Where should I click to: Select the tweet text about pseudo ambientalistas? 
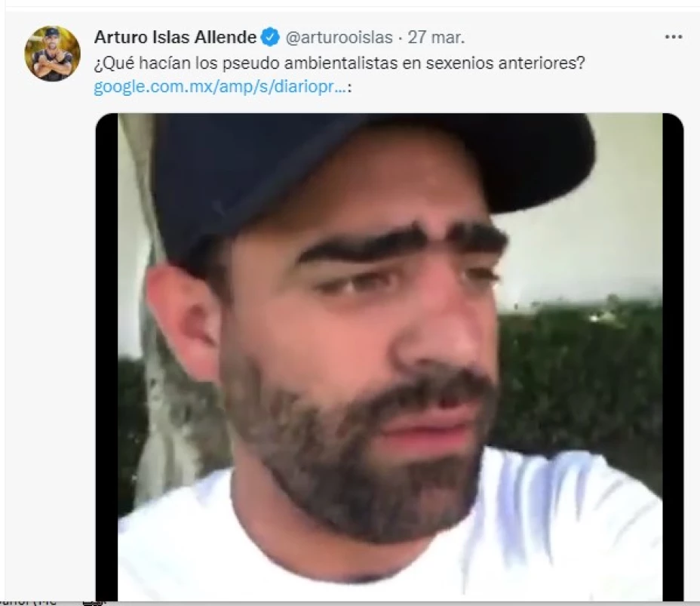click(339, 63)
